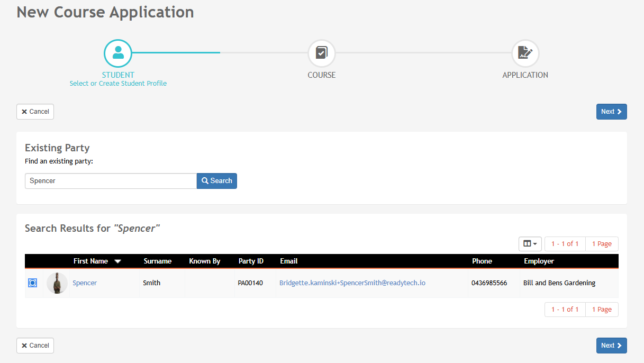Click the Course step circle icon
The image size is (644, 363).
click(x=322, y=53)
